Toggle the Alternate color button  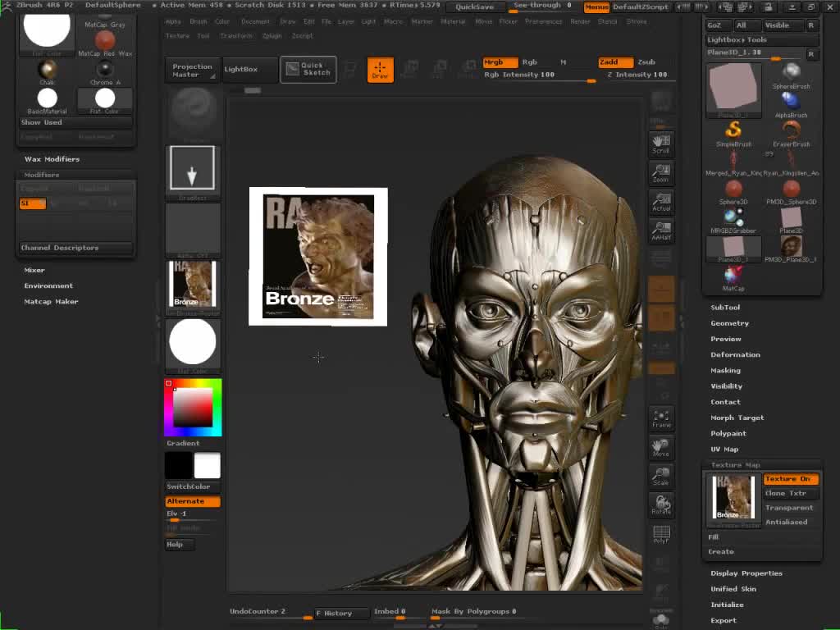point(193,501)
